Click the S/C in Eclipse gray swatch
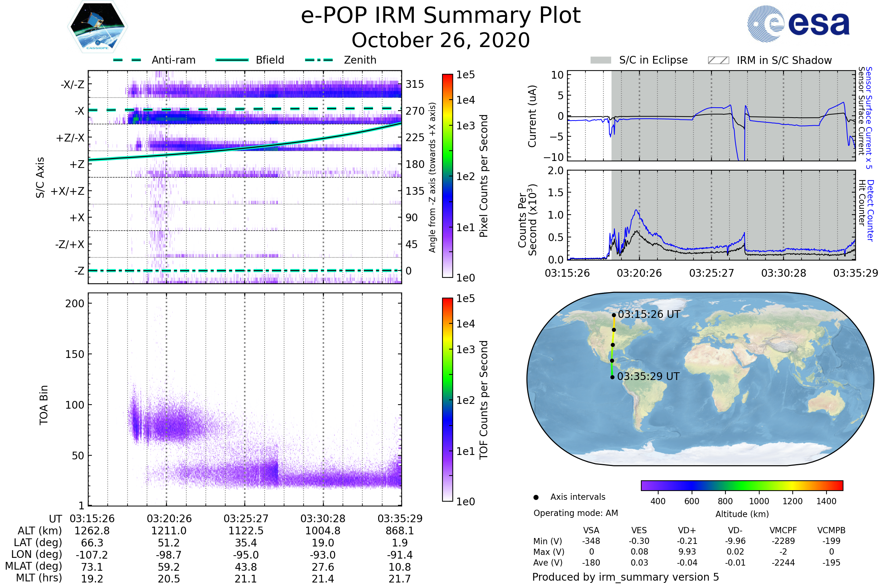Screen dimensions: 882x588 (600, 60)
